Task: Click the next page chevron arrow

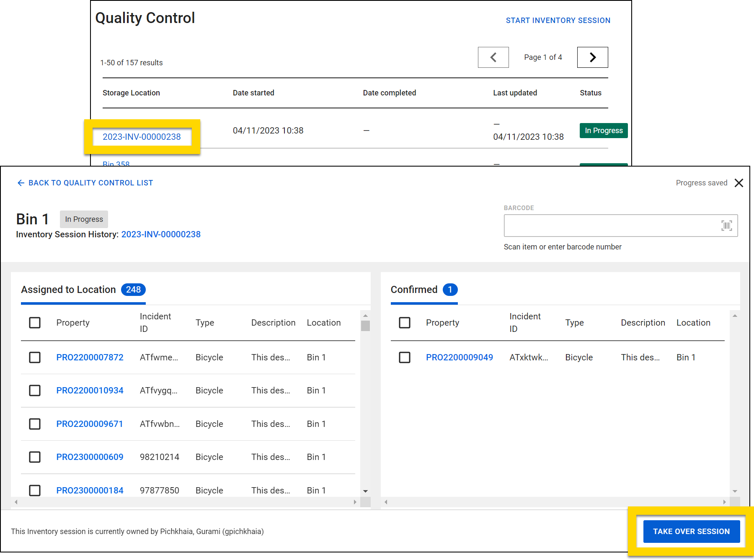Action: [592, 57]
